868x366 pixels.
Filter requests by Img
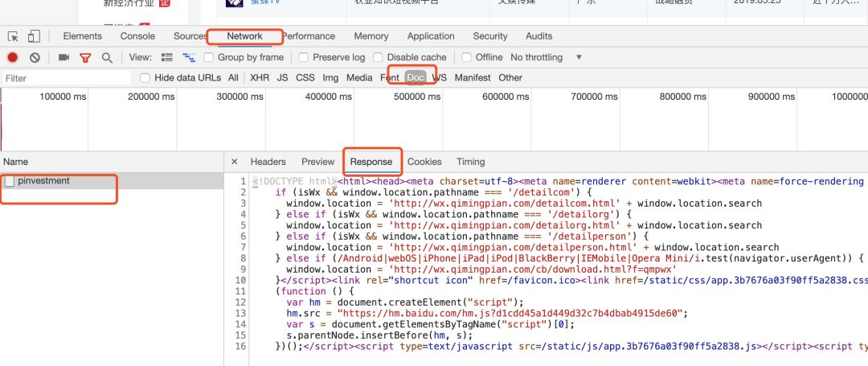pyautogui.click(x=330, y=77)
